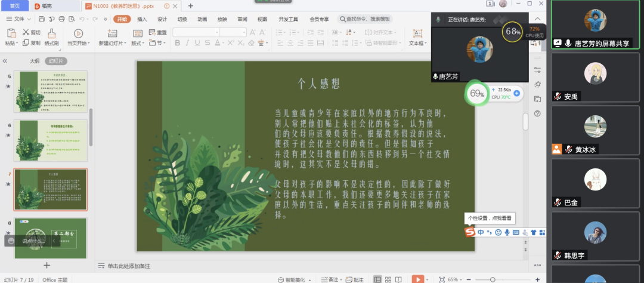
Task: Toggle underline formatting in the ribbon
Action: point(197,43)
